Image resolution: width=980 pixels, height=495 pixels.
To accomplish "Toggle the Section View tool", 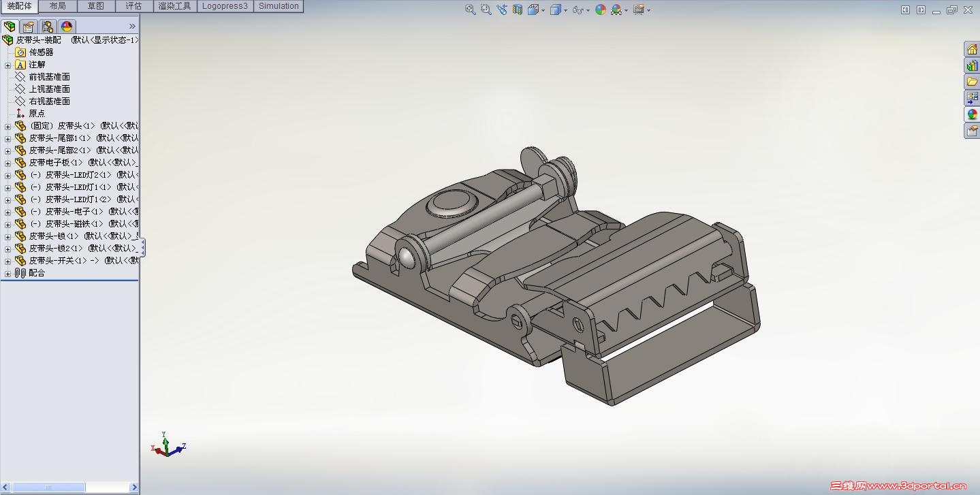I will [x=518, y=10].
